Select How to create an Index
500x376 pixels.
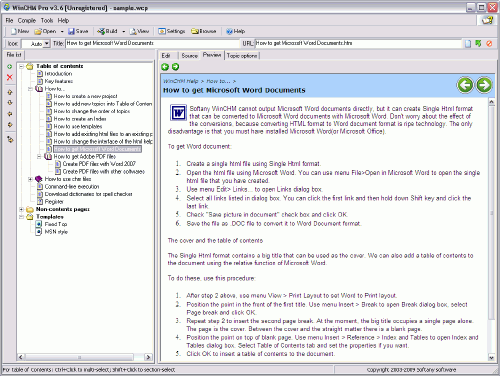[80, 119]
